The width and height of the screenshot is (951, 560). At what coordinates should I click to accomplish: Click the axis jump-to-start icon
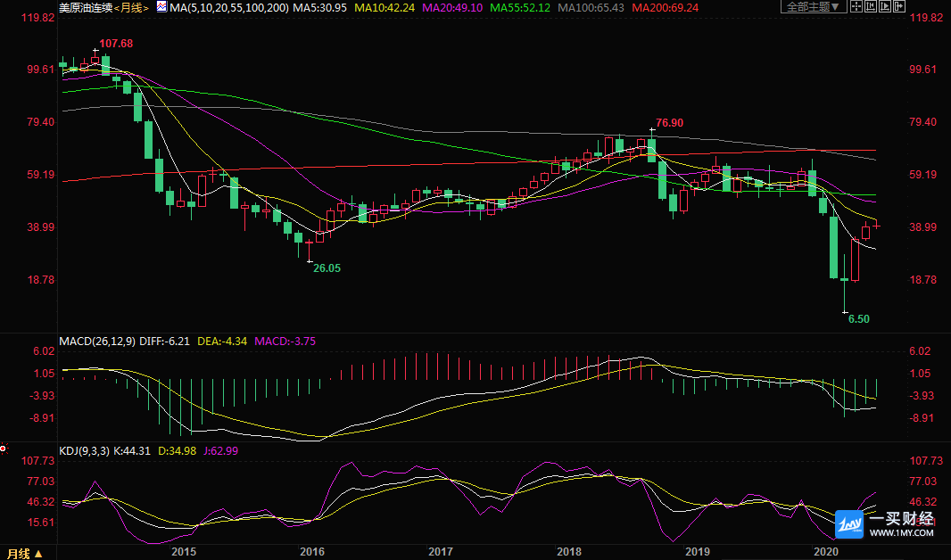[871, 6]
